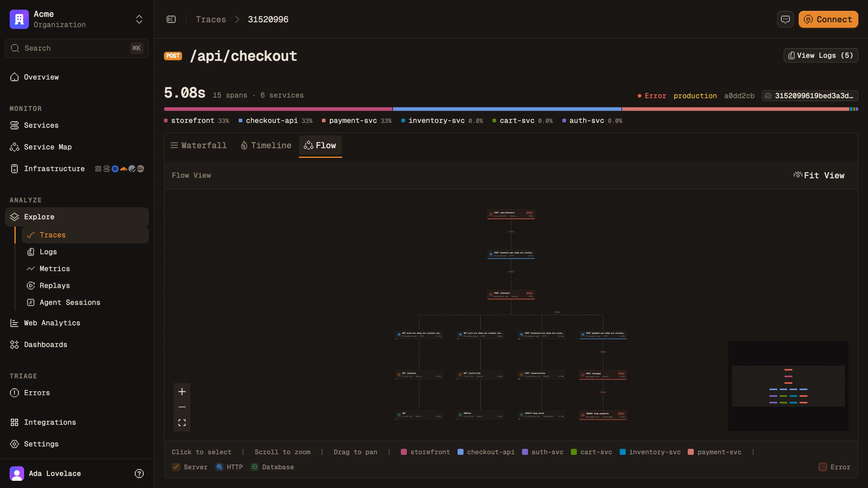
Task: Click inventory-svc 0.0% legend entry
Action: click(442, 120)
